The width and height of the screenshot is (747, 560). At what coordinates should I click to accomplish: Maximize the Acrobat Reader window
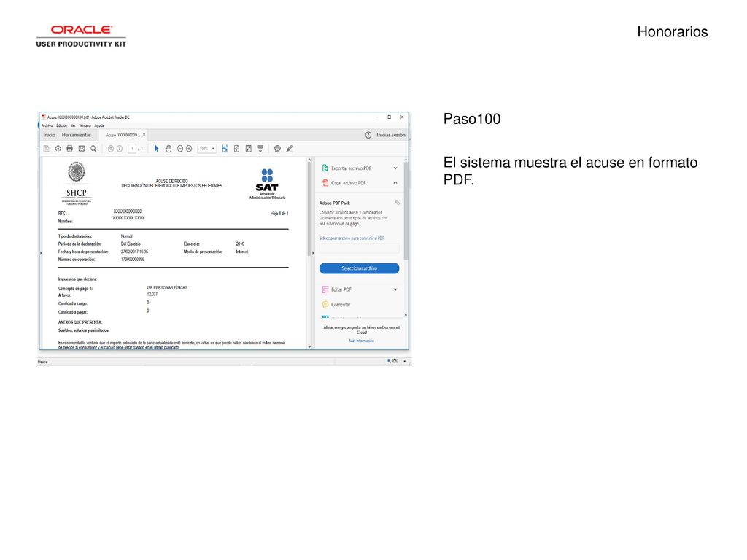coord(390,117)
